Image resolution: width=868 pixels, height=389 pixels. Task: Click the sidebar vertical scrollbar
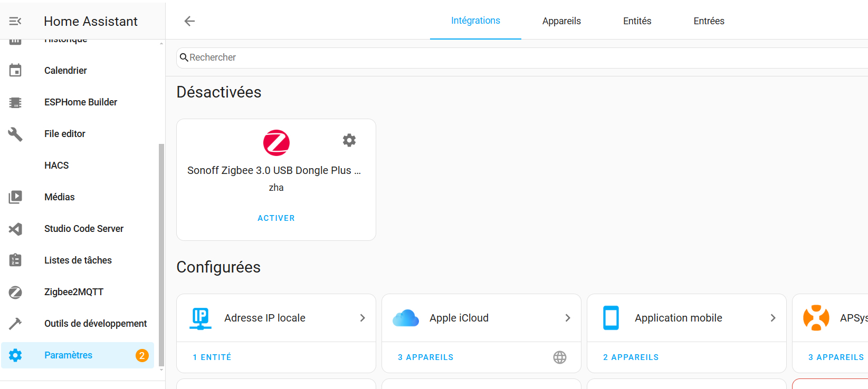[161, 253]
